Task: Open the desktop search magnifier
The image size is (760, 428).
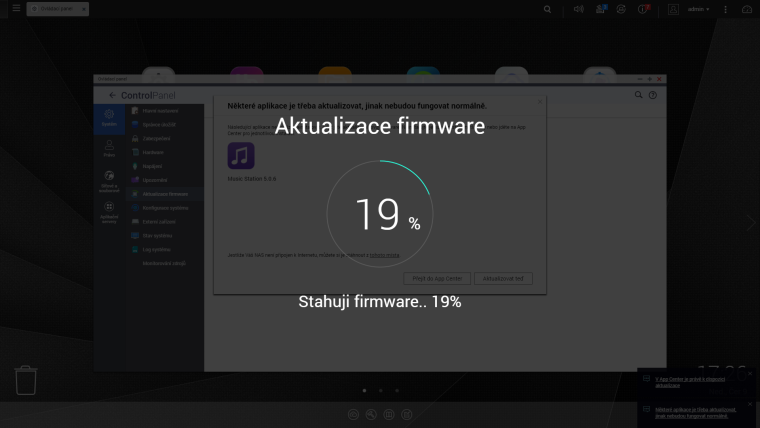Action: point(547,9)
